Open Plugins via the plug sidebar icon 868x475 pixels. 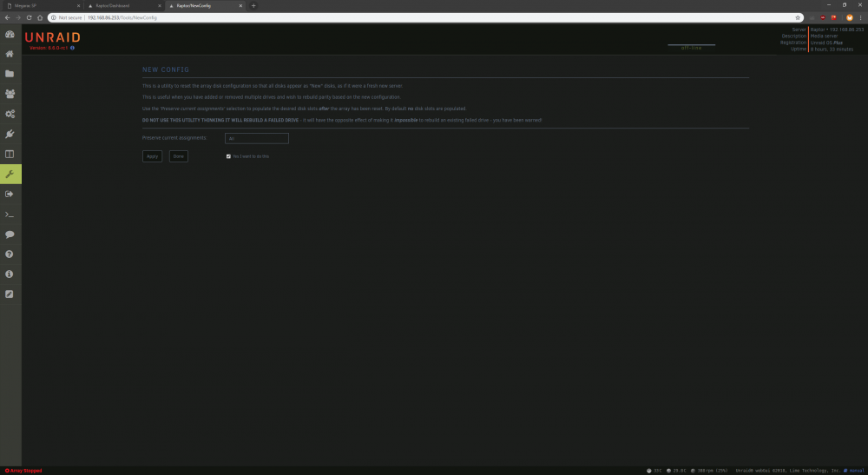pyautogui.click(x=10, y=134)
